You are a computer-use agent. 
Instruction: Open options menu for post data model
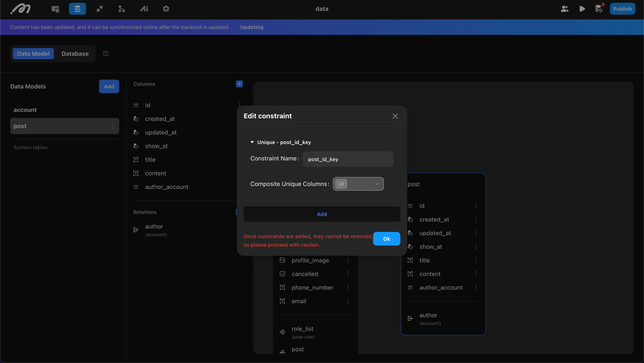pos(112,126)
